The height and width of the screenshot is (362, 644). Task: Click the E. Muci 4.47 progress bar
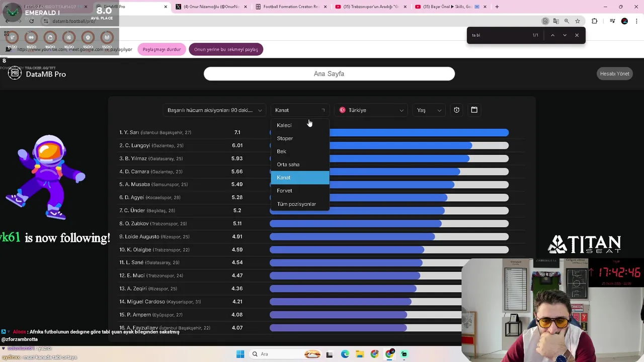(389, 276)
